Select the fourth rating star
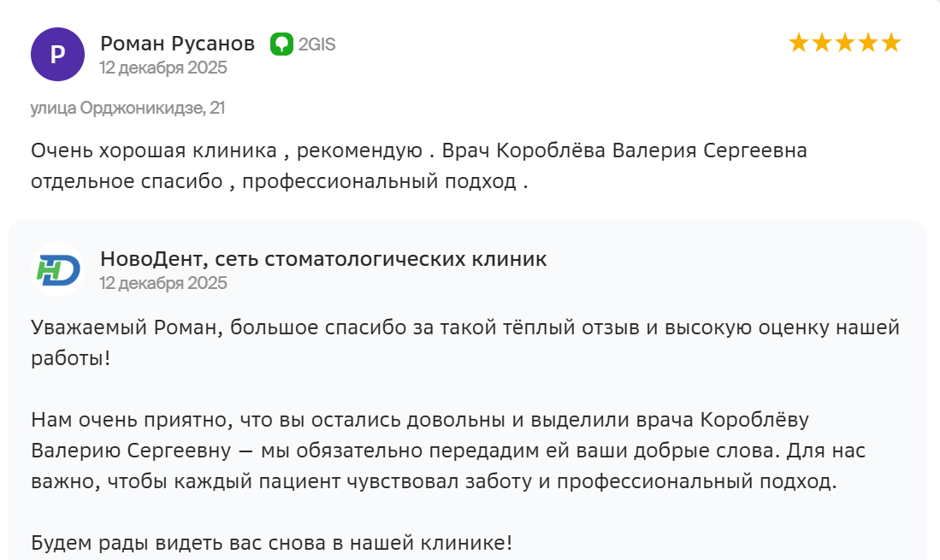This screenshot has width=940, height=560. pos(868,43)
